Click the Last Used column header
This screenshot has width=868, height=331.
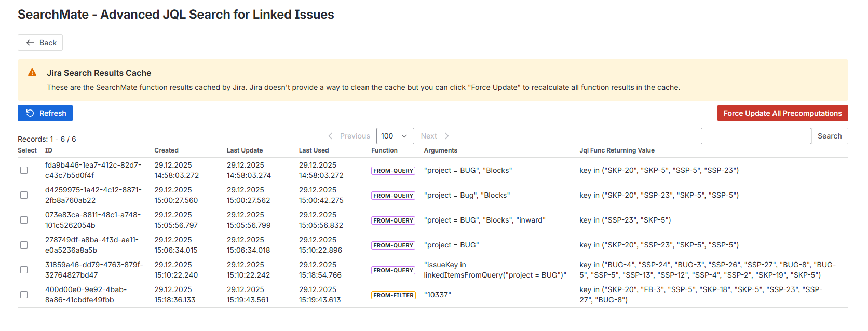[x=314, y=150]
